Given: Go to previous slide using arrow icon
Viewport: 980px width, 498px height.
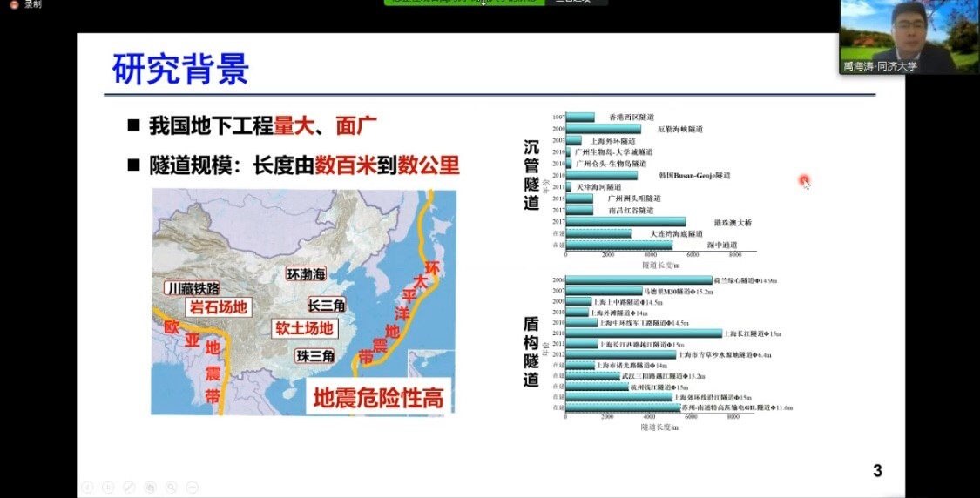Looking at the screenshot, I should (x=87, y=487).
